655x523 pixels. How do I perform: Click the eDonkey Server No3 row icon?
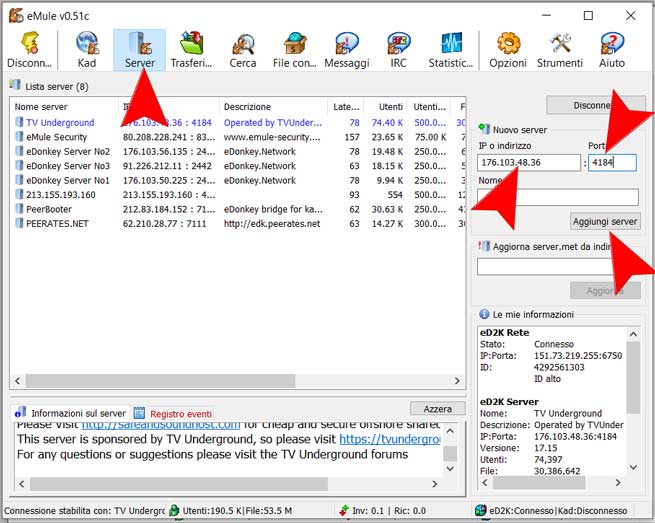(x=19, y=165)
